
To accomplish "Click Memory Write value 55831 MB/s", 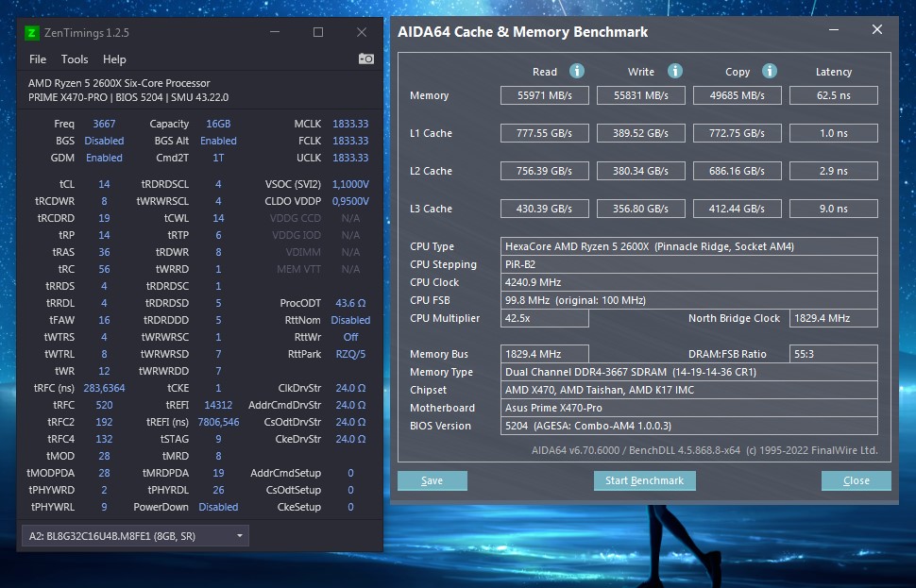I will (641, 95).
